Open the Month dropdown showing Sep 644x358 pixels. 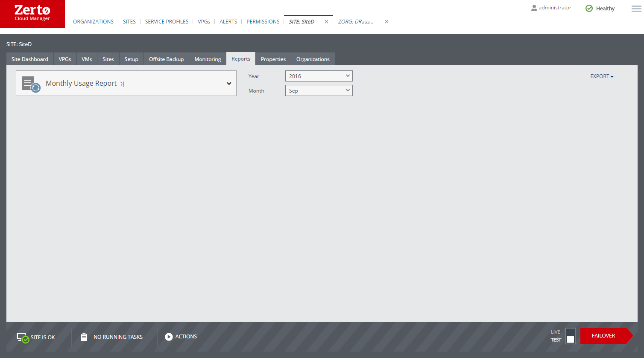[319, 90]
